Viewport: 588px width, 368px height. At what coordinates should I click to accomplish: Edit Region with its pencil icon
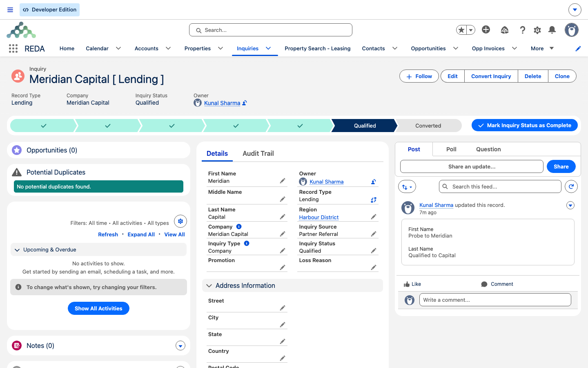coord(373,217)
